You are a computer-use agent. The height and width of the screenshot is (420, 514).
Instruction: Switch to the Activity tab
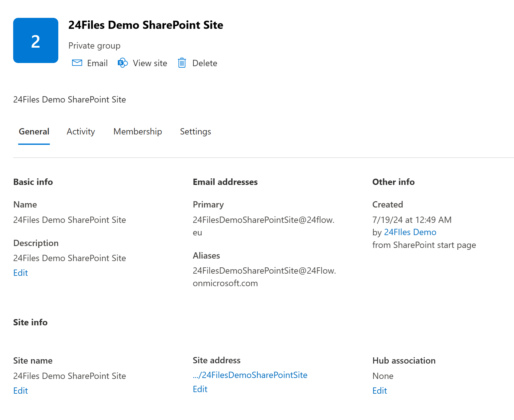tap(81, 132)
